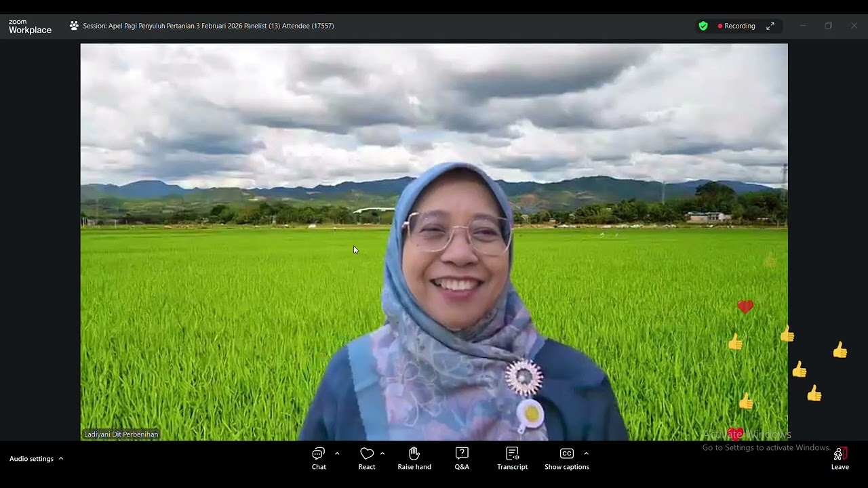Click the Ladiyani Dit Perbenihan name label
The width and height of the screenshot is (868, 488).
(121, 434)
